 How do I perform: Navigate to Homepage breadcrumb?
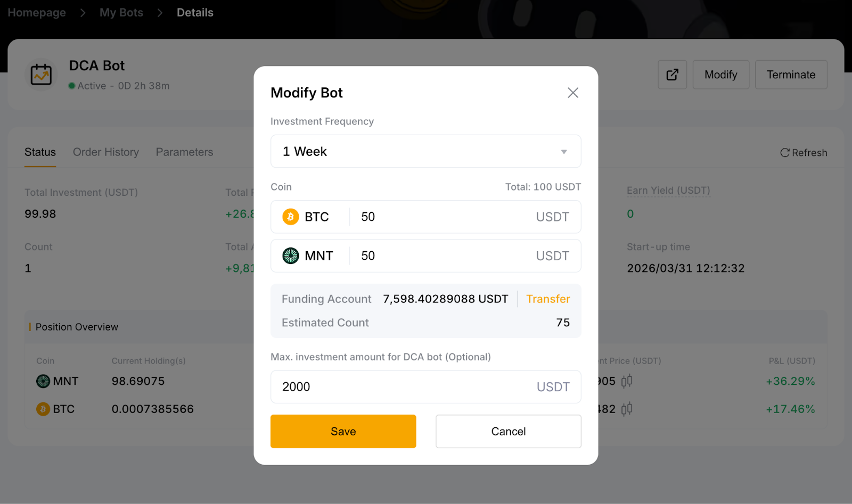tap(37, 13)
